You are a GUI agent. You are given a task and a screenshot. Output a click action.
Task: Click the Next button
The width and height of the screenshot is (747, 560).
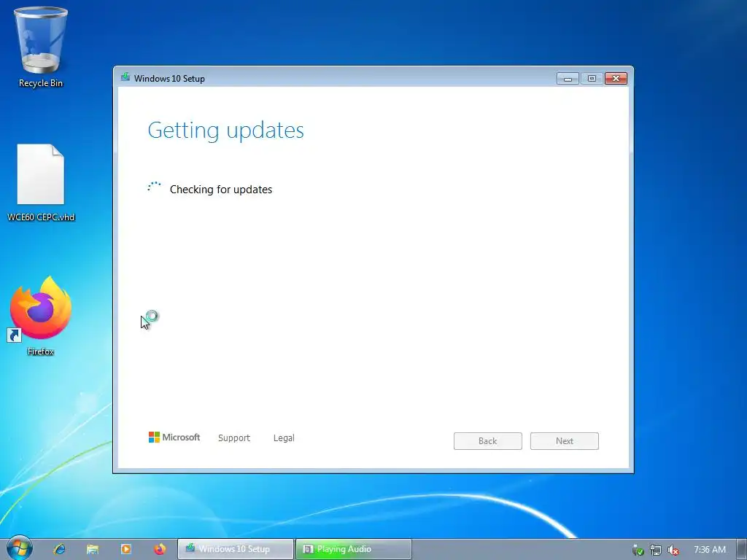tap(565, 441)
